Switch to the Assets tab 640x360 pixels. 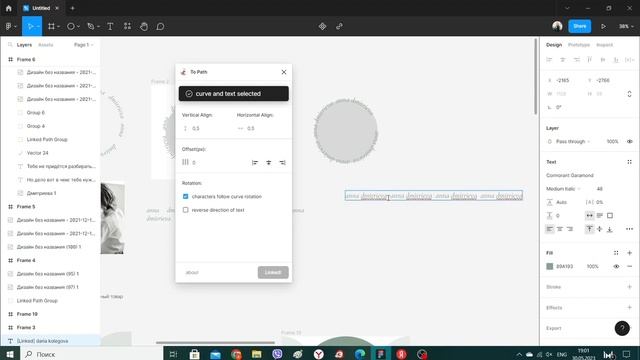tap(46, 45)
